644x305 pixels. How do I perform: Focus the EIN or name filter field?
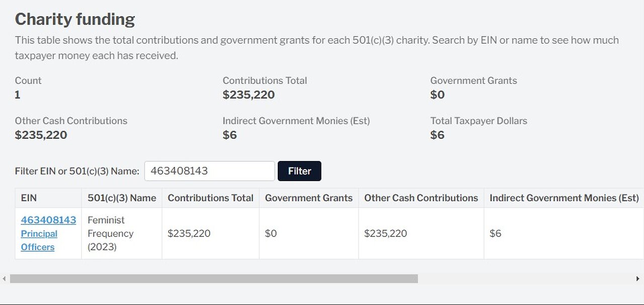pyautogui.click(x=209, y=171)
